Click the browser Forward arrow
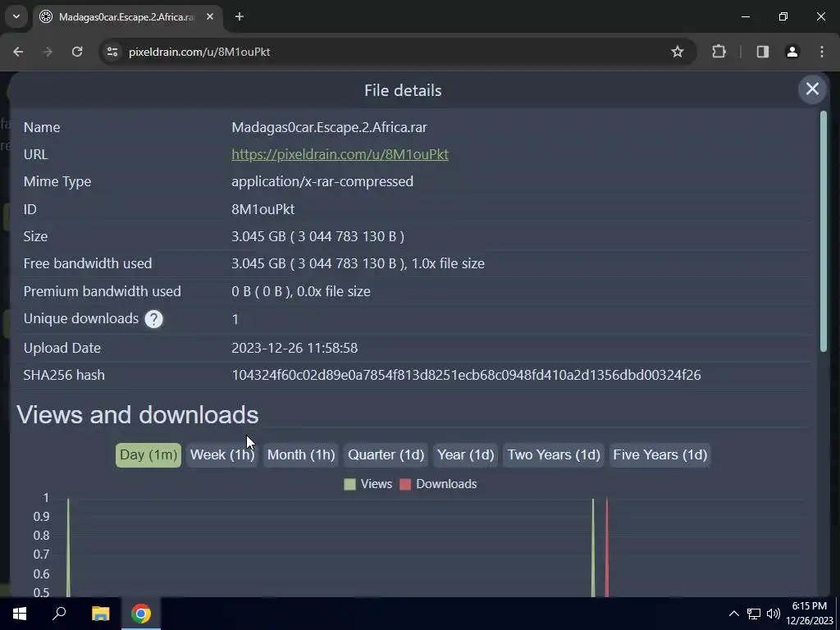The image size is (840, 630). [x=48, y=52]
